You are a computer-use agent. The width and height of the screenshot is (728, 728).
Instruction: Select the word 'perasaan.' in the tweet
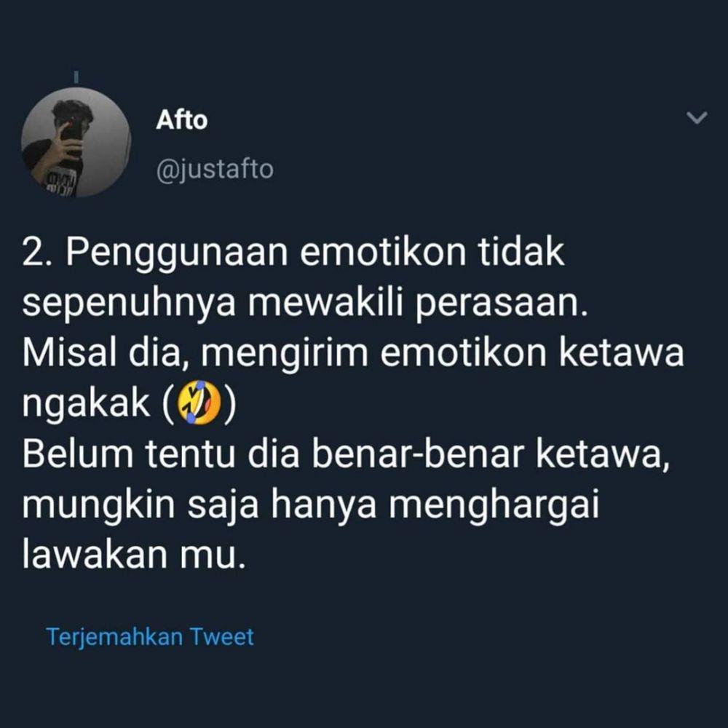pos(502,306)
